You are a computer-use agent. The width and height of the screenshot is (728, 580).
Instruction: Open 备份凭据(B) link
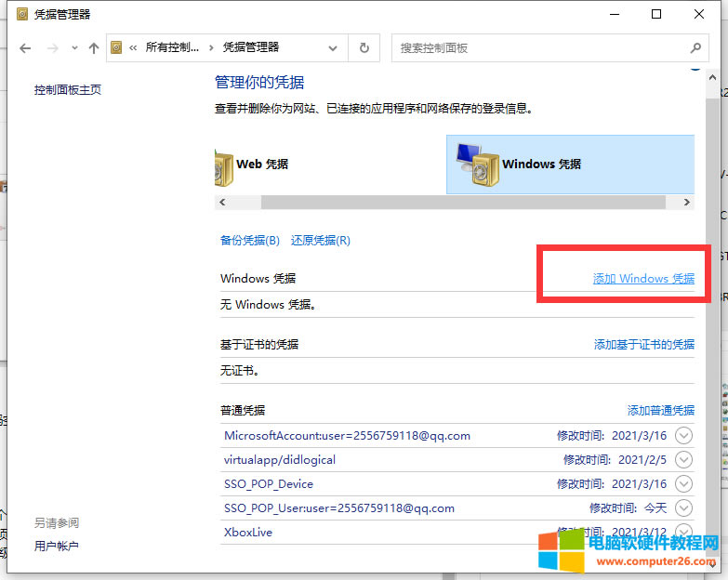click(x=250, y=241)
